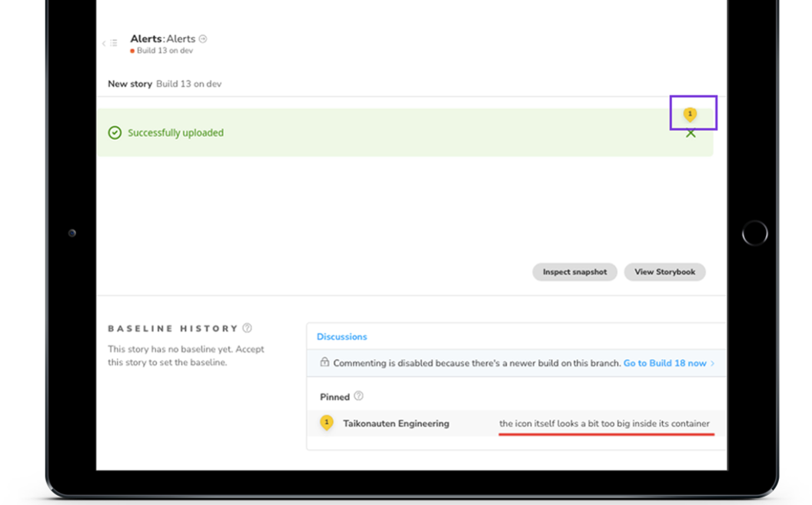Open the Discussions tab
The image size is (812, 505).
(x=341, y=337)
